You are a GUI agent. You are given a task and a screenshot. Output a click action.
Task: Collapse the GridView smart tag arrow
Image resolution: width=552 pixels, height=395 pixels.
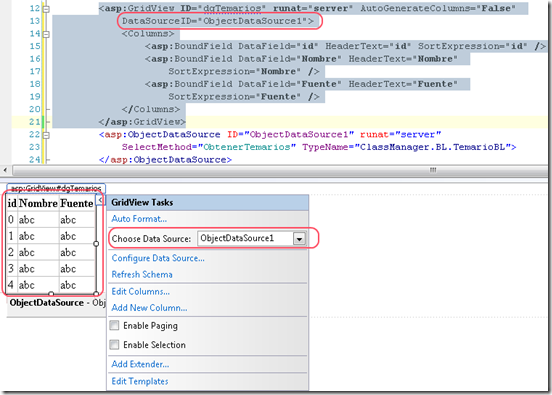pyautogui.click(x=100, y=200)
